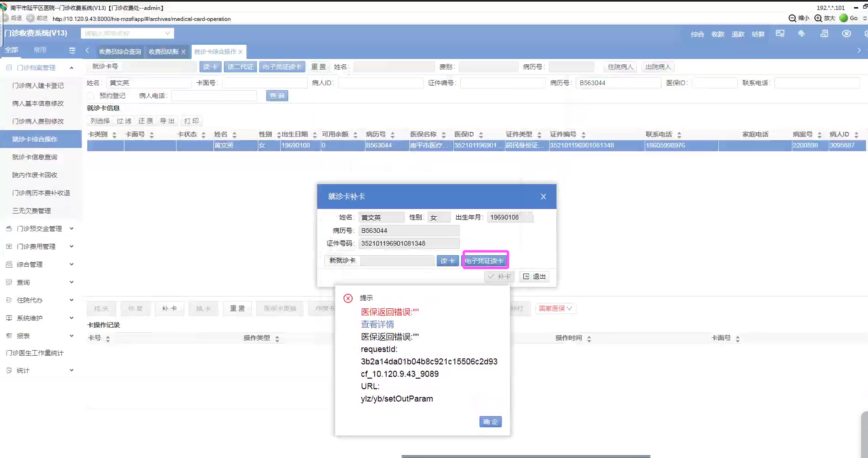This screenshot has width=868, height=458.
Task: Switch to the 收费员综合查询 tab
Action: (120, 52)
